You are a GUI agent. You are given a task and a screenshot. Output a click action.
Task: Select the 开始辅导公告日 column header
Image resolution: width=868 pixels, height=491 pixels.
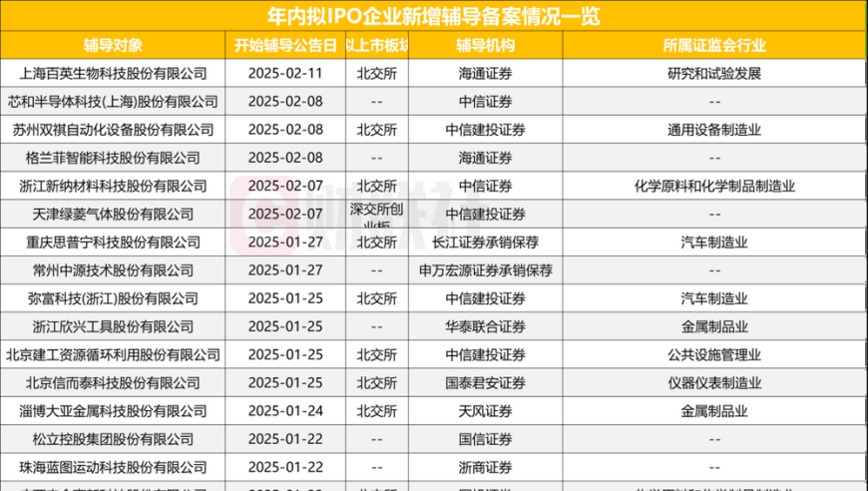click(285, 45)
